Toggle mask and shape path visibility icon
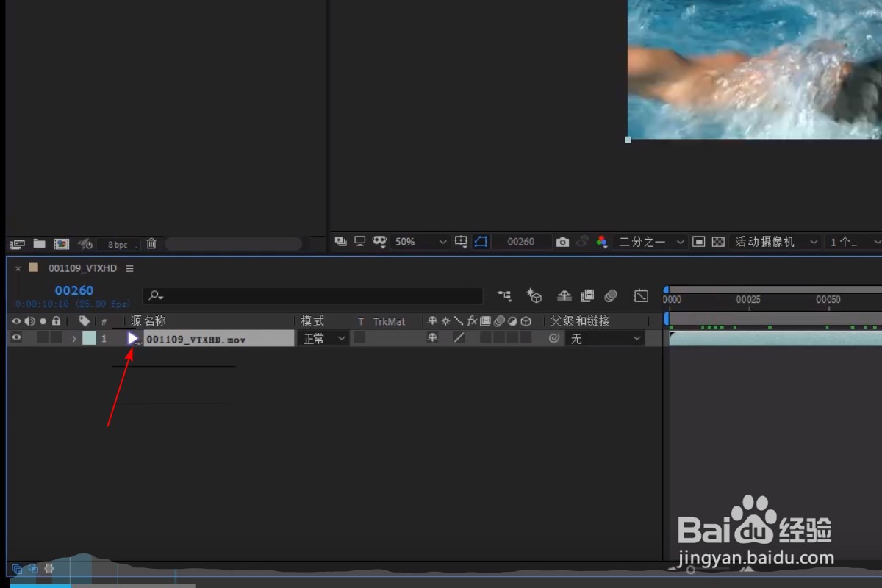The width and height of the screenshot is (882, 588). (379, 241)
